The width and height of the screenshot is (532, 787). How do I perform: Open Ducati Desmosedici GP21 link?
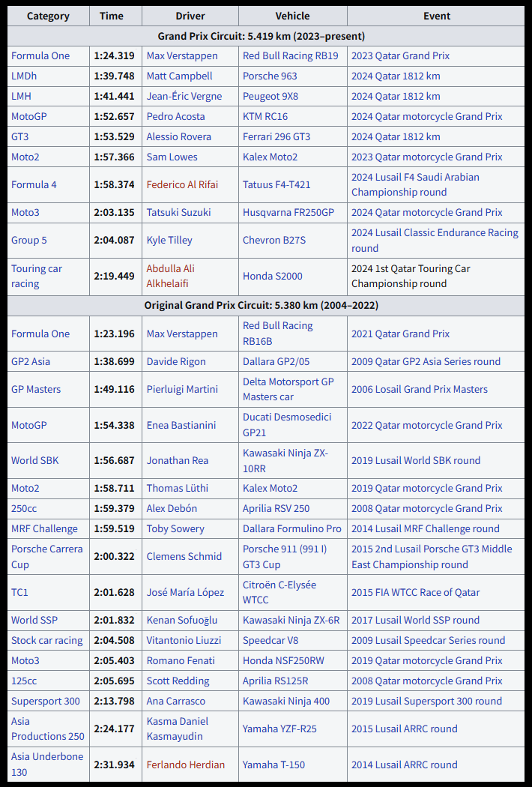[287, 425]
